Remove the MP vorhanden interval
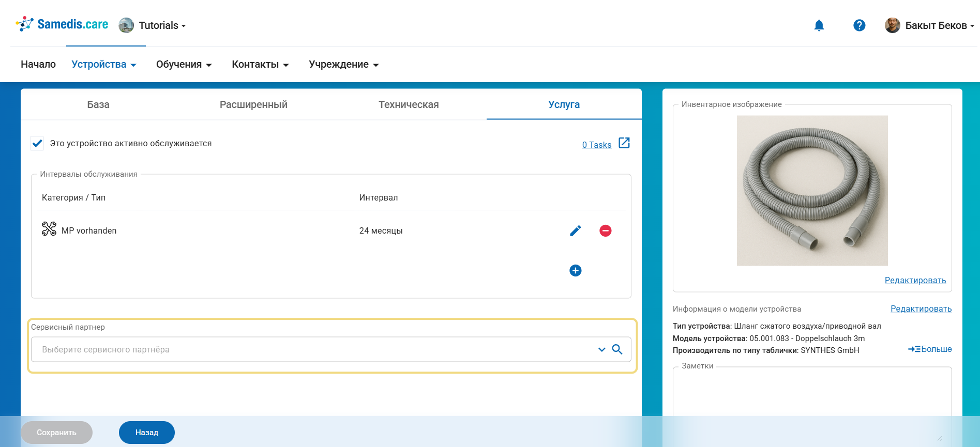Image resolution: width=980 pixels, height=447 pixels. pos(606,230)
